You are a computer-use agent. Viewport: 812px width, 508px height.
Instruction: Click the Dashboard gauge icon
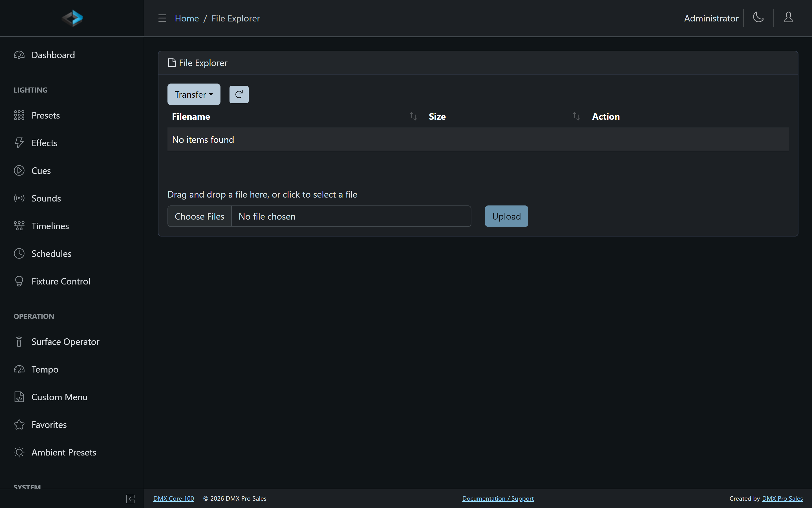(19, 55)
